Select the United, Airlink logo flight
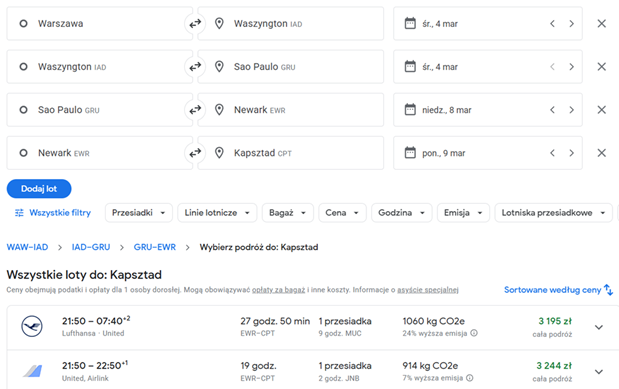The width and height of the screenshot is (619, 389). (32, 371)
